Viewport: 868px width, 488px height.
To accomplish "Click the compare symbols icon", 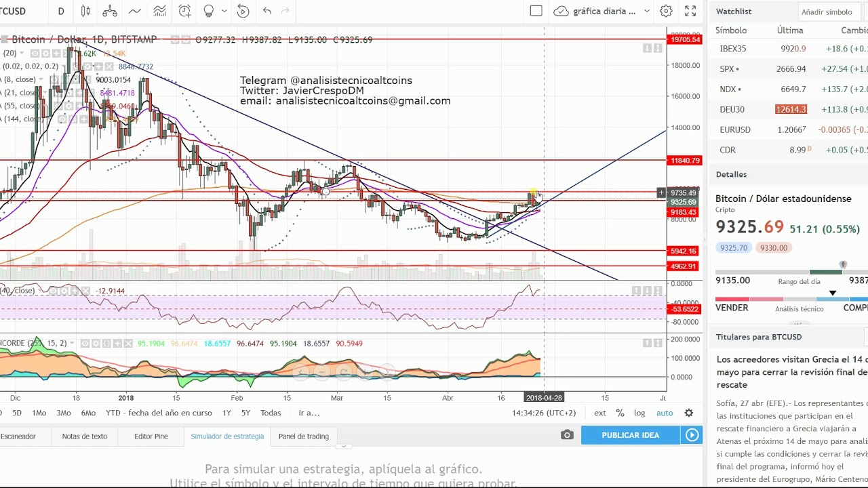I will (110, 11).
